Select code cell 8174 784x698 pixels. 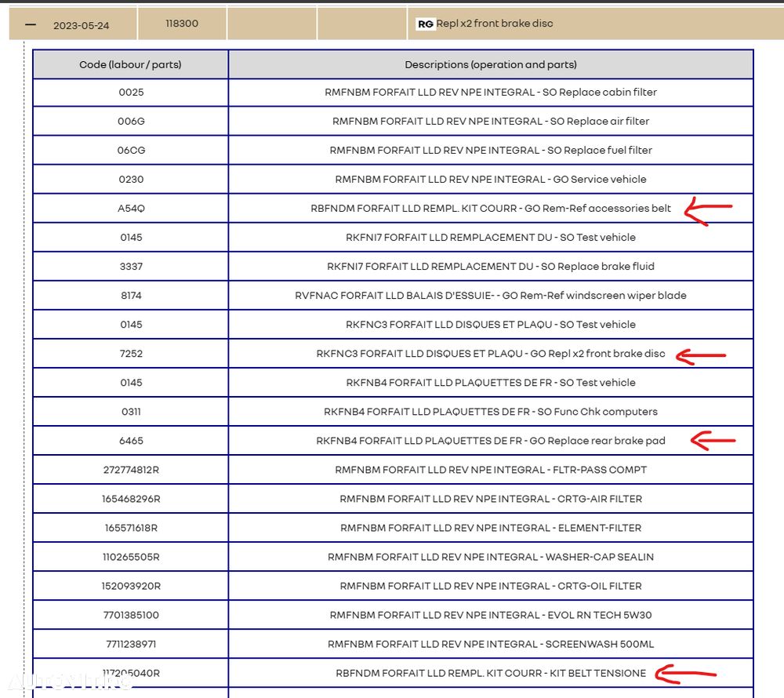(x=131, y=295)
